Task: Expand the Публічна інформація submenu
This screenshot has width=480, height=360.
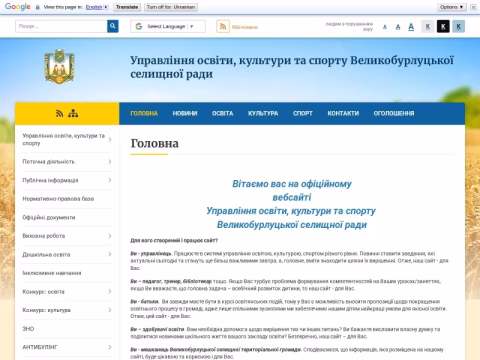Action: click(110, 180)
